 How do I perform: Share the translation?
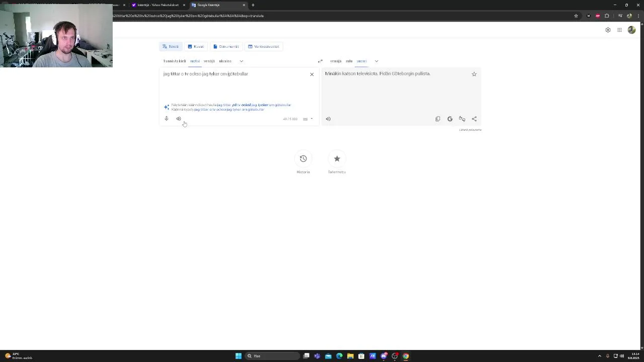(x=474, y=119)
